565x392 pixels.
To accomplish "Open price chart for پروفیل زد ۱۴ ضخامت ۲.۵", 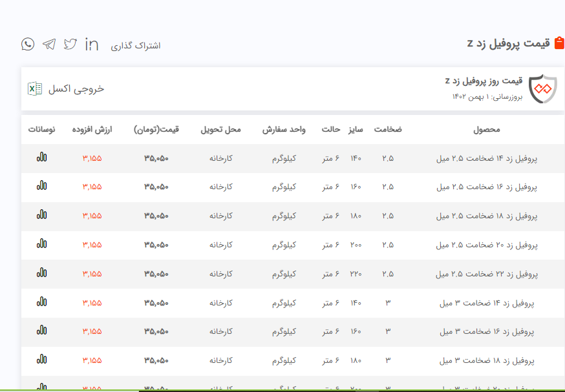I will [42, 158].
